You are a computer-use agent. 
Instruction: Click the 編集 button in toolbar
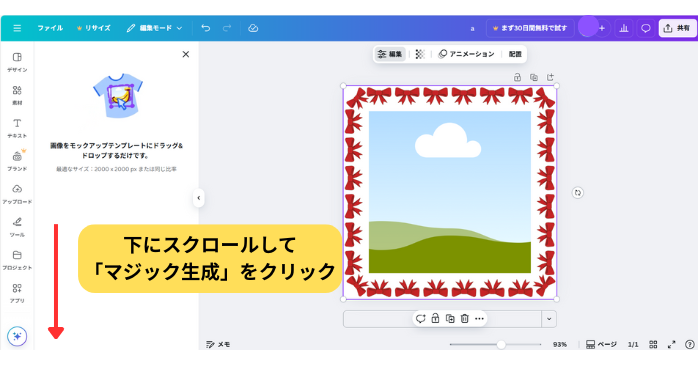(x=390, y=54)
